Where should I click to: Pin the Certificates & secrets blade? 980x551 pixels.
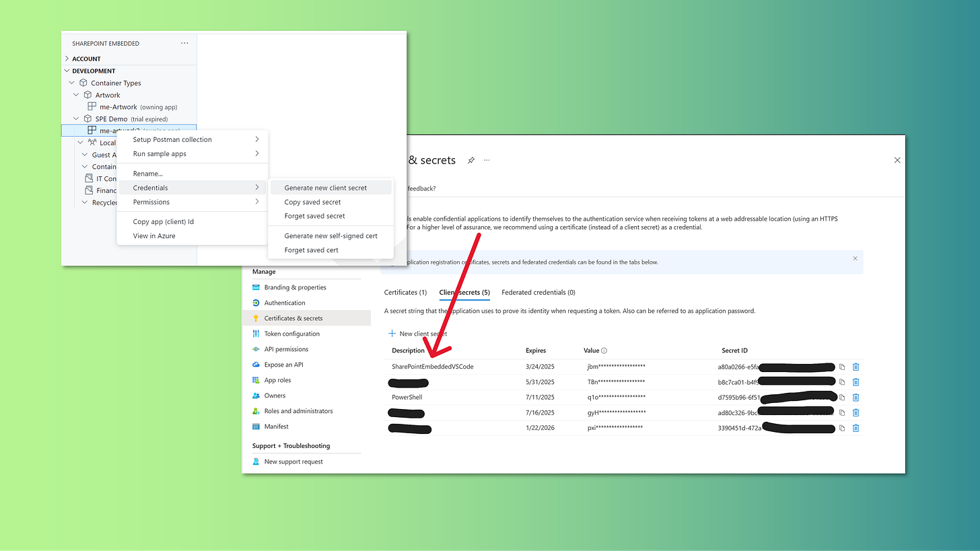pos(470,160)
